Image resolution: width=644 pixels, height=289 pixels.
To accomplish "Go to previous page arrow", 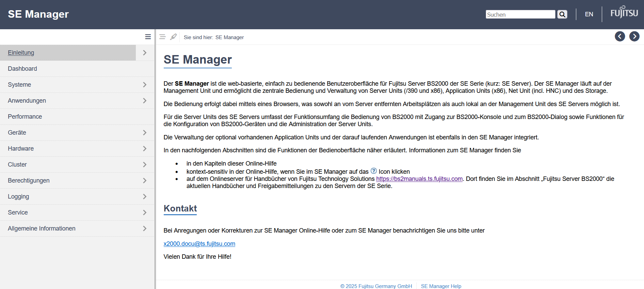I will [619, 36].
